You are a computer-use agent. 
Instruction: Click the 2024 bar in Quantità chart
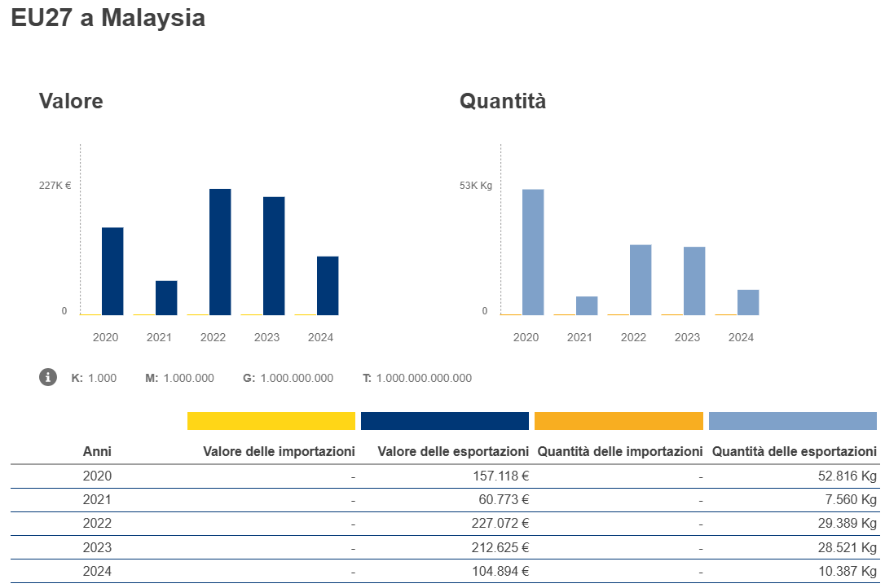[x=748, y=302]
